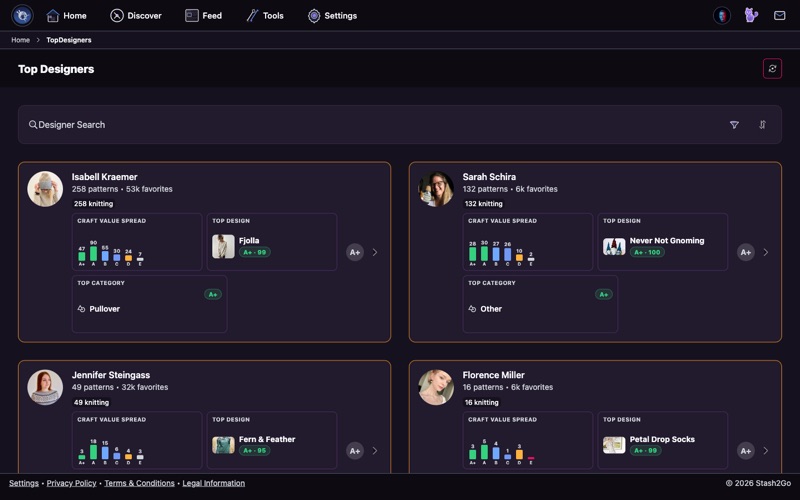Click the Pullover category icon

[x=81, y=309]
